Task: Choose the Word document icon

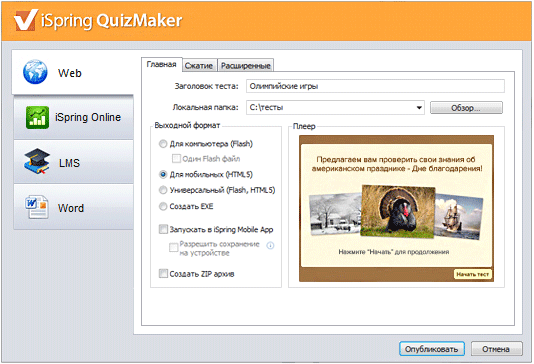Action: (37, 206)
